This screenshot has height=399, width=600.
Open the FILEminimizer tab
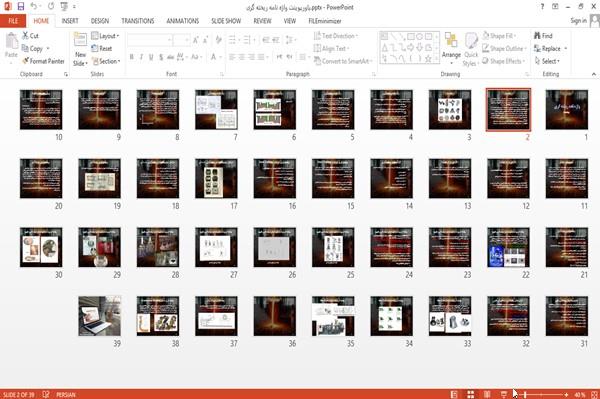click(325, 21)
